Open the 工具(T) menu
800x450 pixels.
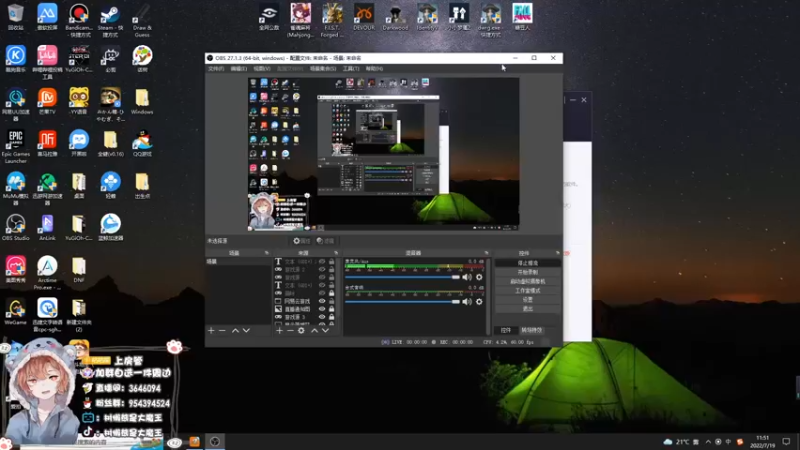pos(351,68)
